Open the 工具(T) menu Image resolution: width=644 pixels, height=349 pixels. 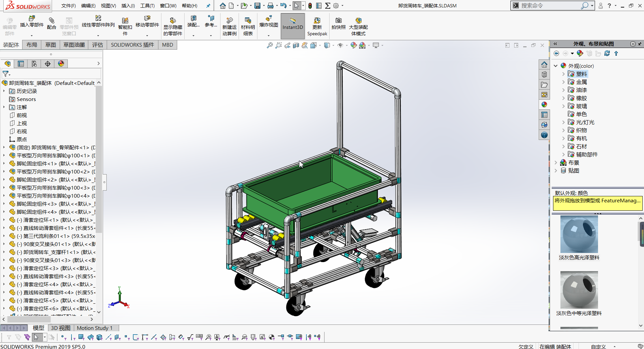(147, 6)
